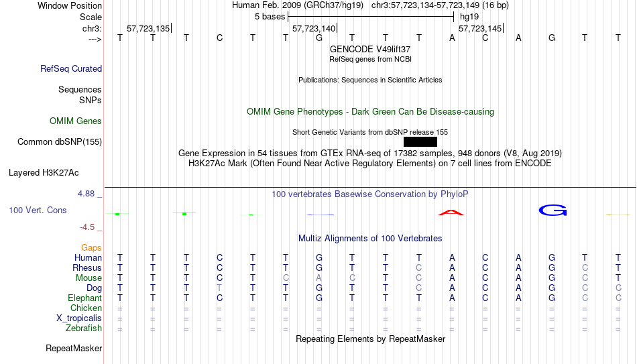Screen dimensions: 637x364
Task: Click the -4.5 conservation scale value
Action: click(87, 227)
